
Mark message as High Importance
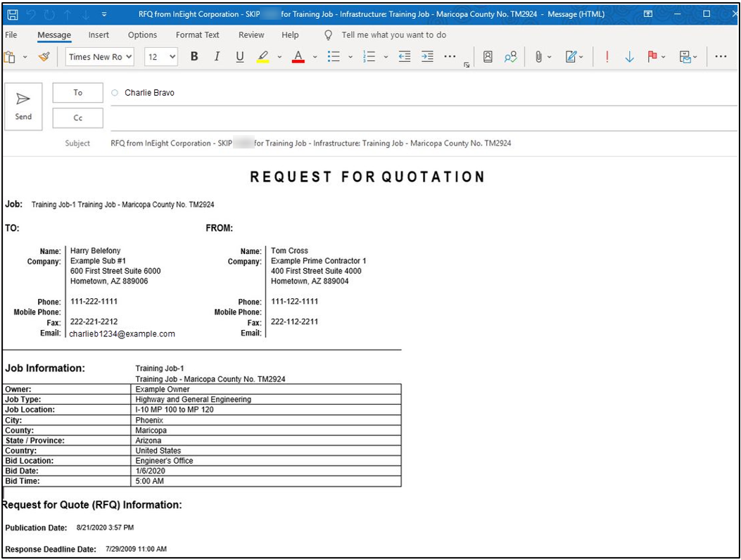pos(607,57)
